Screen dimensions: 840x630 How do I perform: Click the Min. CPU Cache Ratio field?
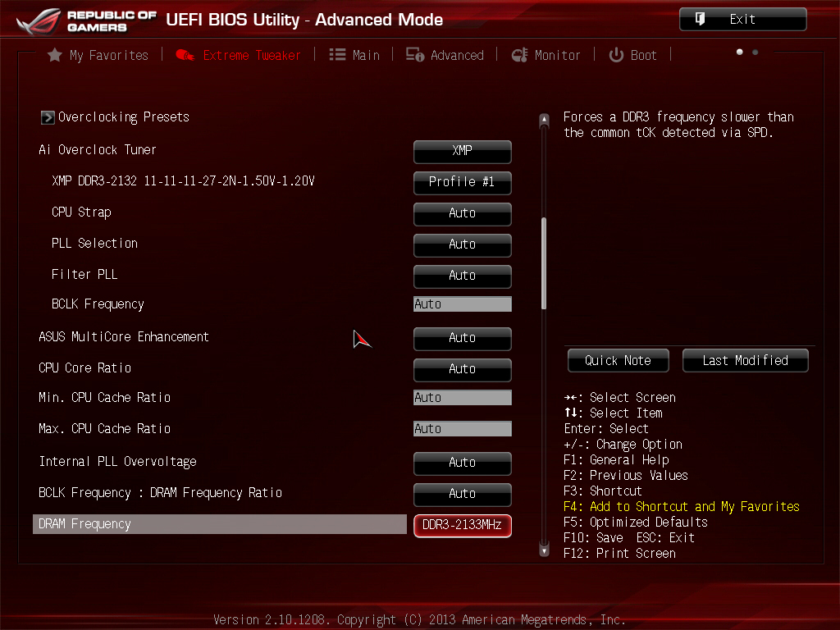(463, 398)
